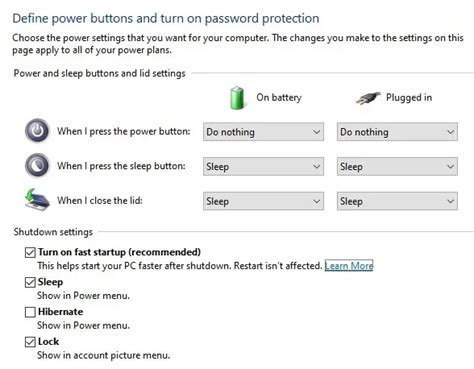Click the sleep button moon icon
The height and width of the screenshot is (369, 474).
point(37,165)
